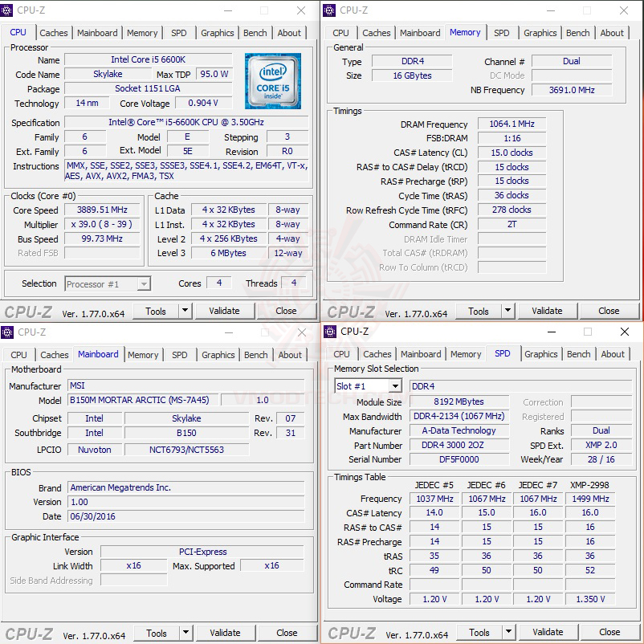This screenshot has width=644, height=644.
Task: Click B150M MORTAR ARCTIC model field
Action: pyautogui.click(x=143, y=400)
